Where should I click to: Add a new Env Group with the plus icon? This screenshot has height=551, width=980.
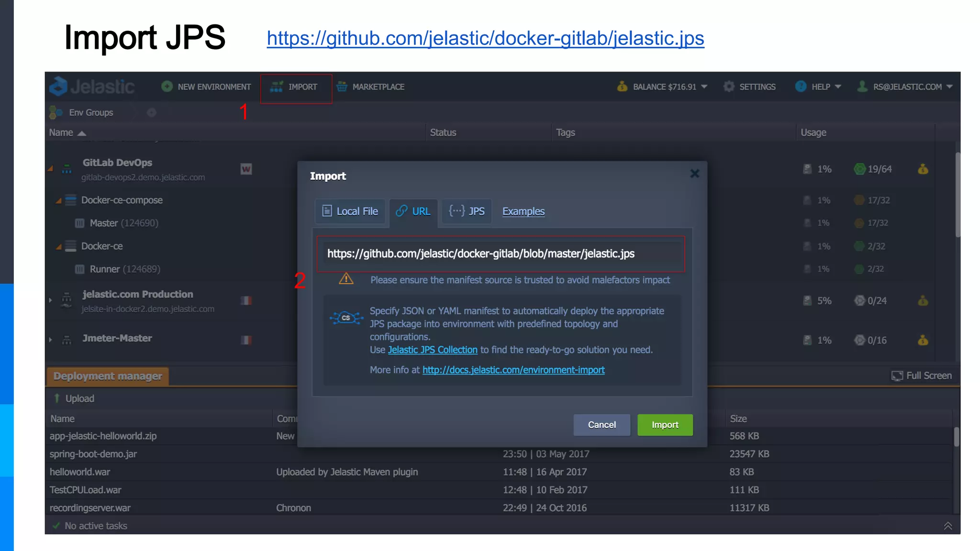point(152,112)
